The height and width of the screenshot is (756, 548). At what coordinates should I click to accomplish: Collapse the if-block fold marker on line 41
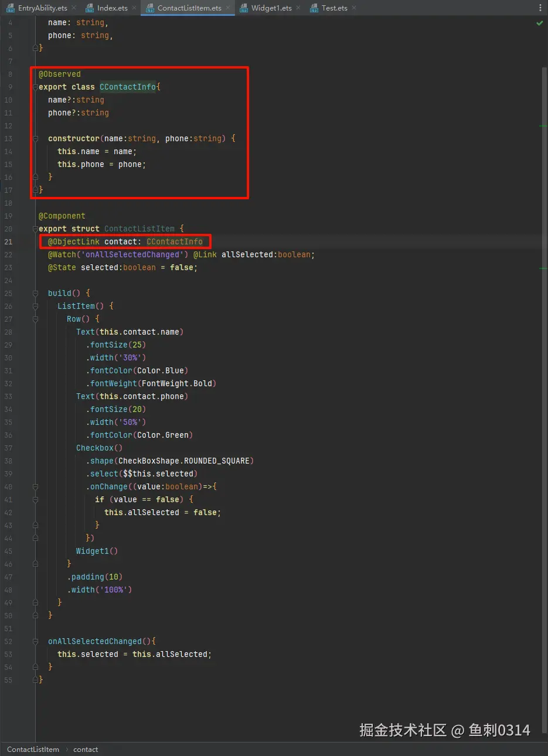[35, 499]
